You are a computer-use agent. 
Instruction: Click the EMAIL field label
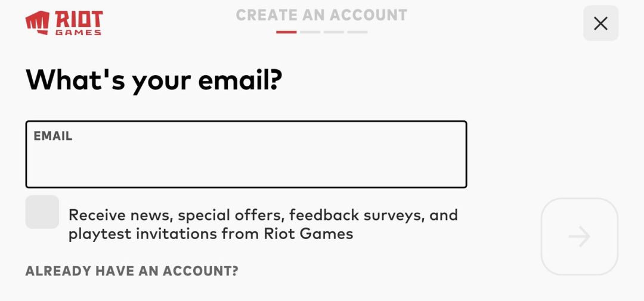click(53, 136)
